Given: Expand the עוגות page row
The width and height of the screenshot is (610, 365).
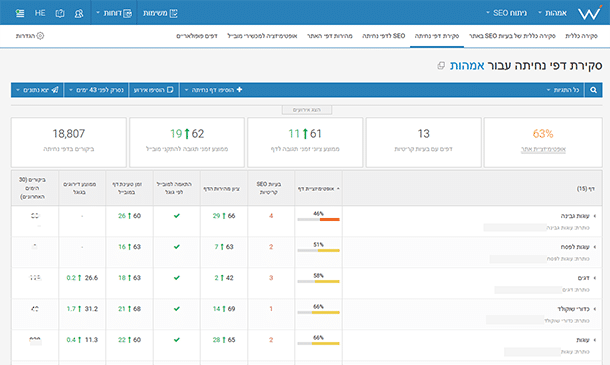Looking at the screenshot, I should coord(595,340).
